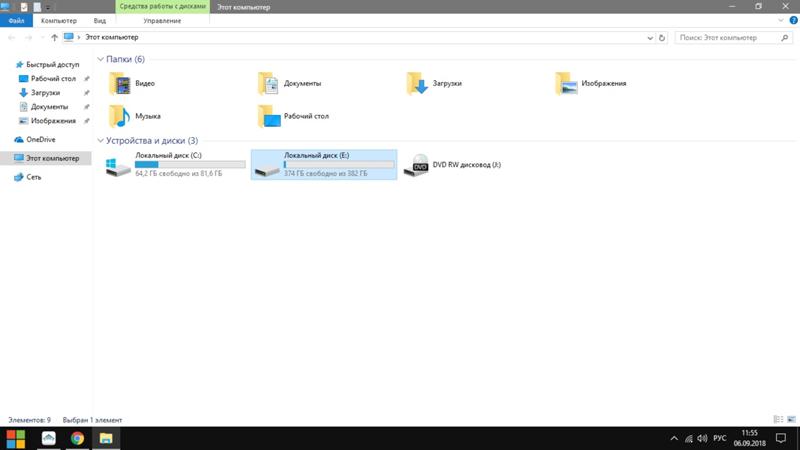Open the Управление ribbon tab

click(162, 20)
